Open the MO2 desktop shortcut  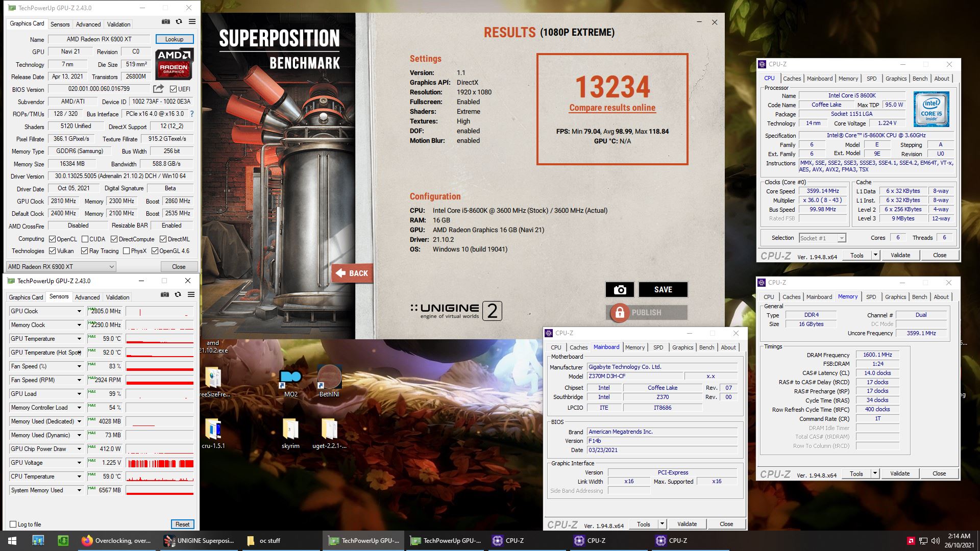click(290, 381)
